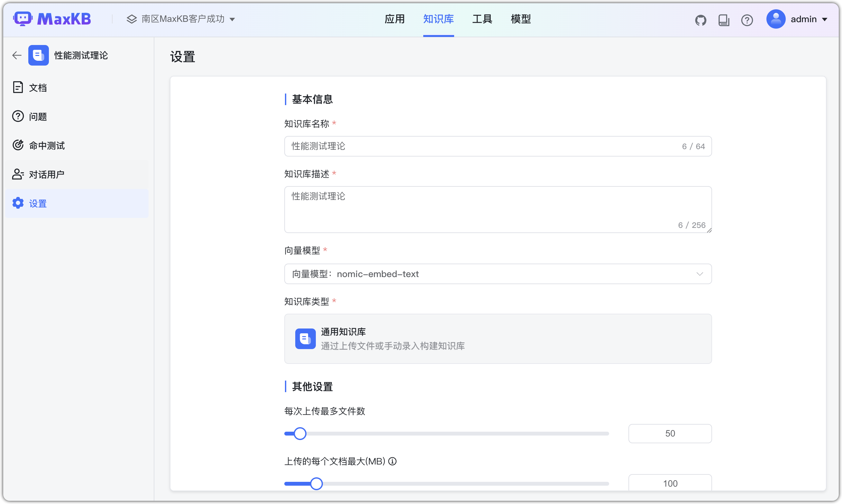Click the max file count field showing 50
Viewport: 842px width, 504px height.
670,433
